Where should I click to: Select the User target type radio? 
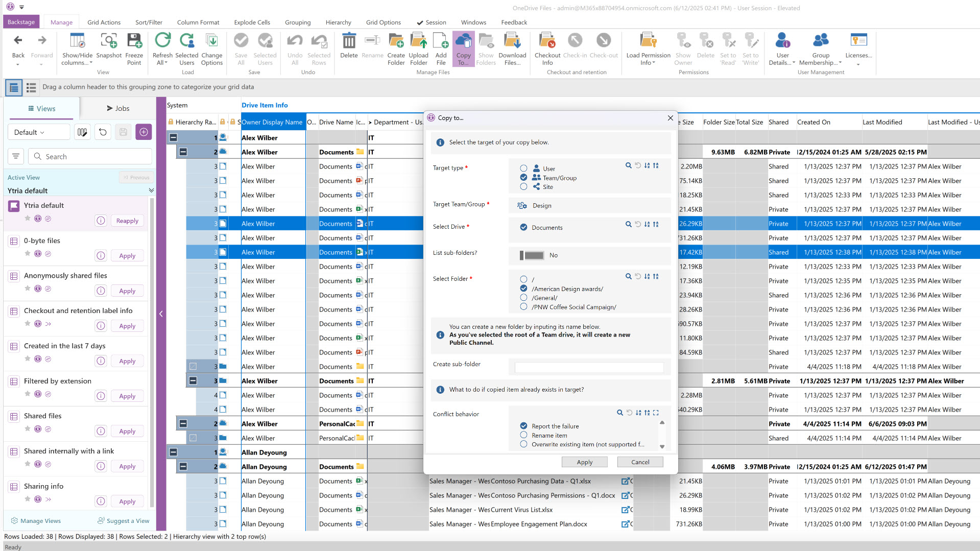click(x=523, y=169)
